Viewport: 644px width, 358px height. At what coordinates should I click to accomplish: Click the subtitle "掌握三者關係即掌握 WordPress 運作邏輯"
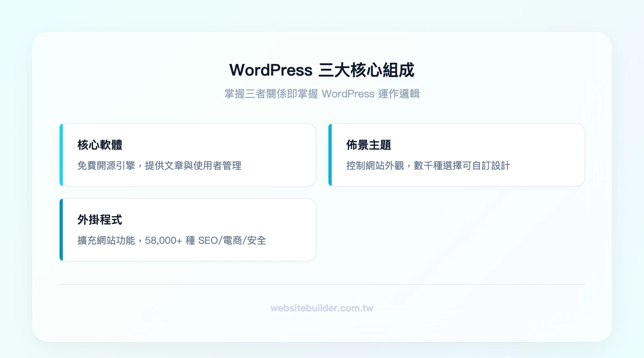click(x=322, y=94)
